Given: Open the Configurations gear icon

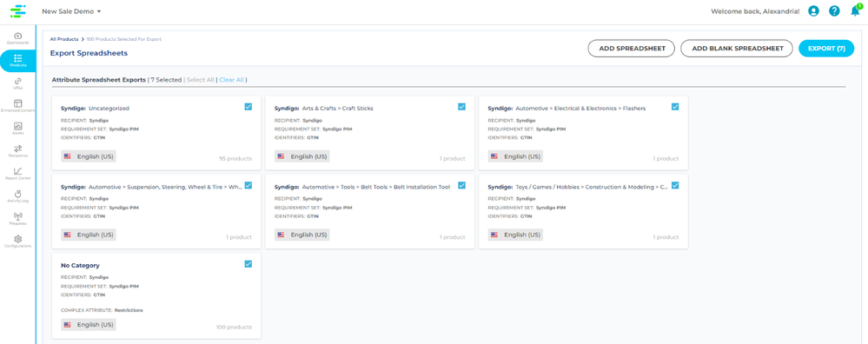Looking at the screenshot, I should click(x=17, y=239).
